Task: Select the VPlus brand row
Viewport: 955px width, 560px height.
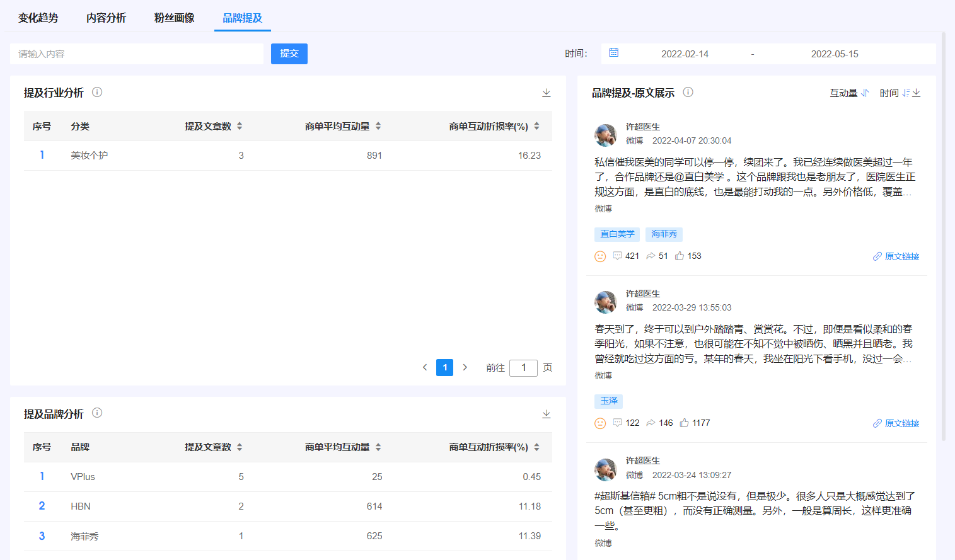Action: point(288,477)
